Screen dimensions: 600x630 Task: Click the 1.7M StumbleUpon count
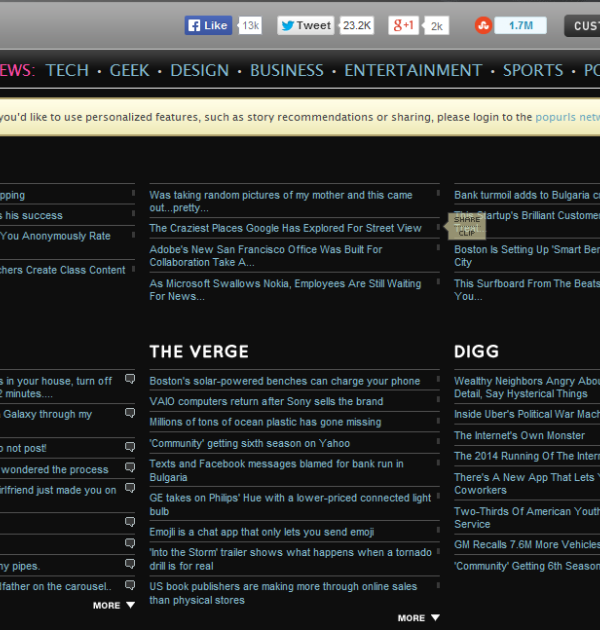point(520,26)
